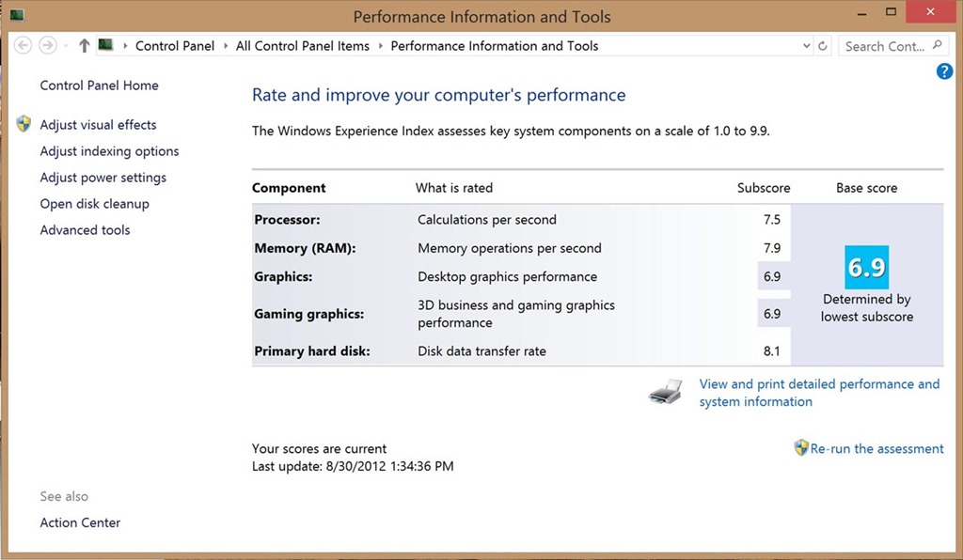Click the 6.9 base score tile
The width and height of the screenshot is (963, 560).
coord(866,268)
